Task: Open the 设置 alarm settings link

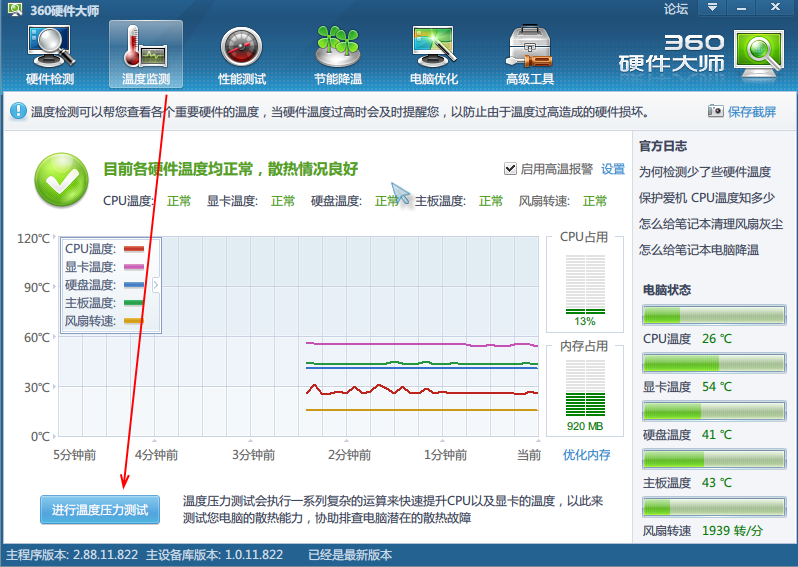Action: tap(613, 169)
